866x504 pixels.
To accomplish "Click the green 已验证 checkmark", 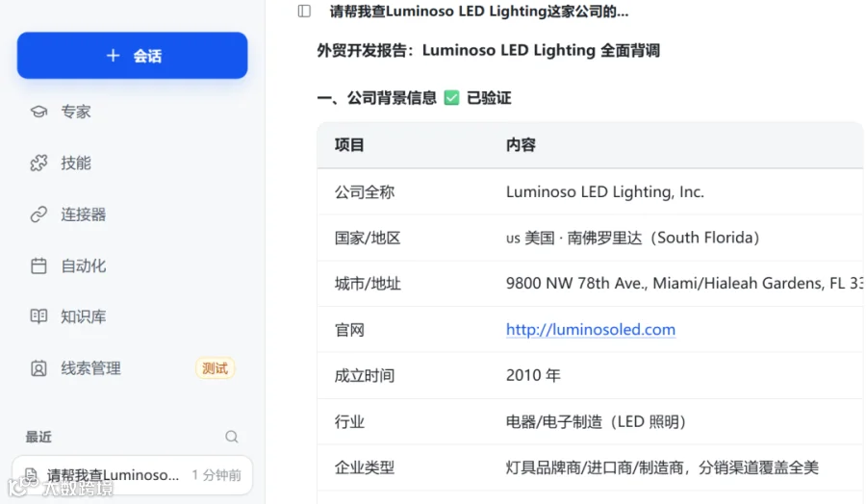I will pyautogui.click(x=451, y=98).
